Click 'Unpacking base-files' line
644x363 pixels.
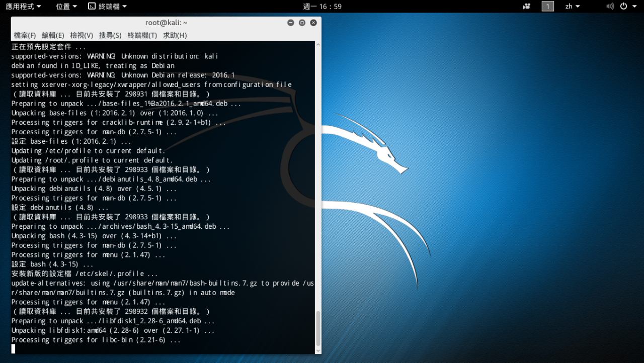pos(115,113)
